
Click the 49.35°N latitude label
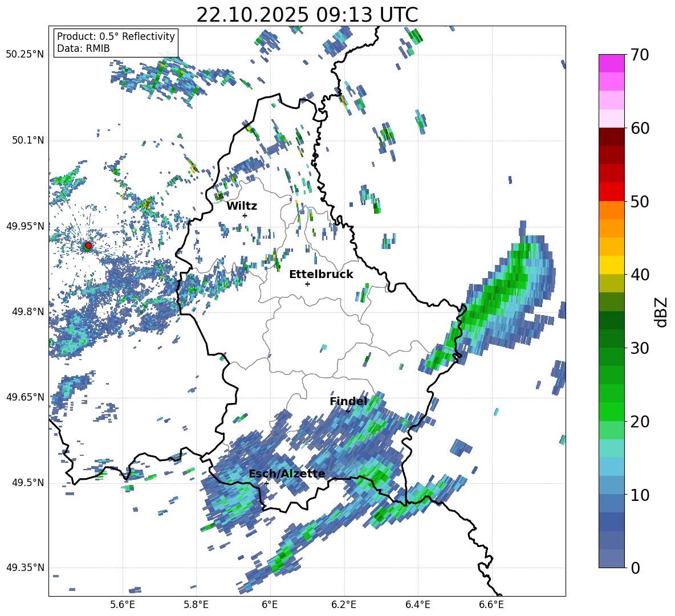(x=25, y=568)
